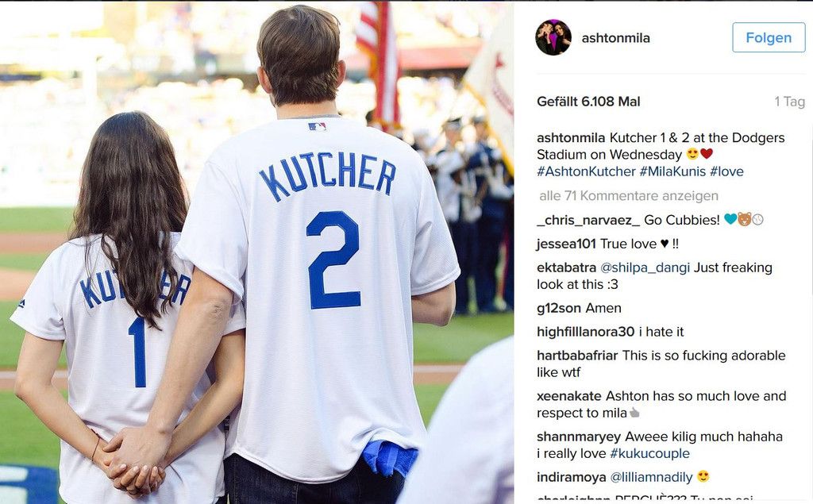Click the @lilliamnadily mention
Screen dimensions: 813x504
[x=651, y=477]
